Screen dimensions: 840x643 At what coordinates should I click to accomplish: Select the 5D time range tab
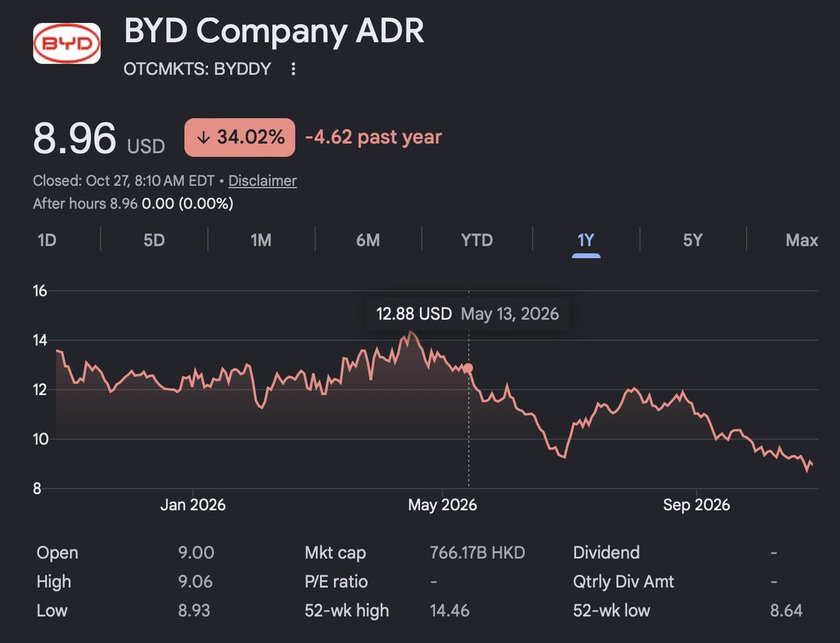click(154, 240)
